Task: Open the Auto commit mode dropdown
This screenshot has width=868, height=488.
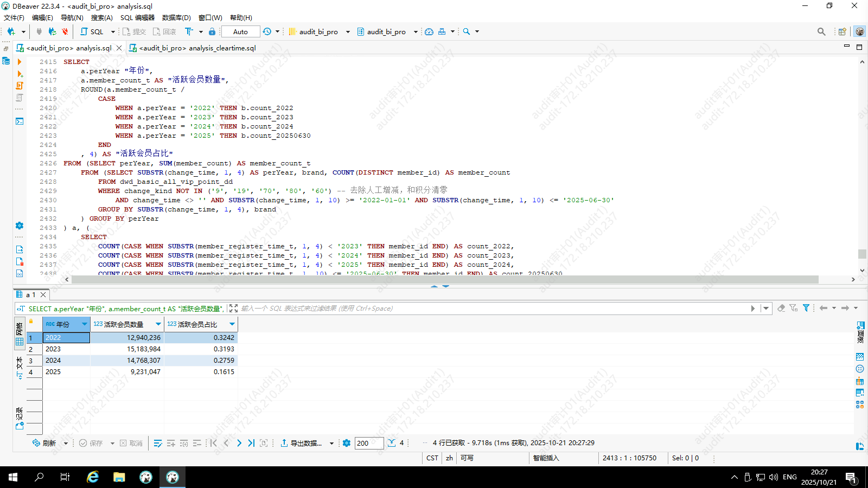Action: click(x=240, y=31)
